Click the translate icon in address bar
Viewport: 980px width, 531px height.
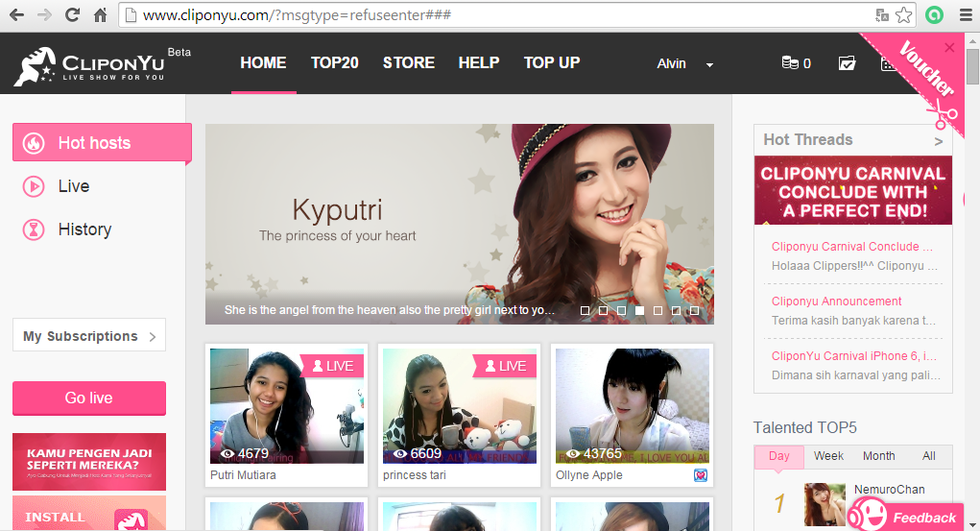[882, 15]
